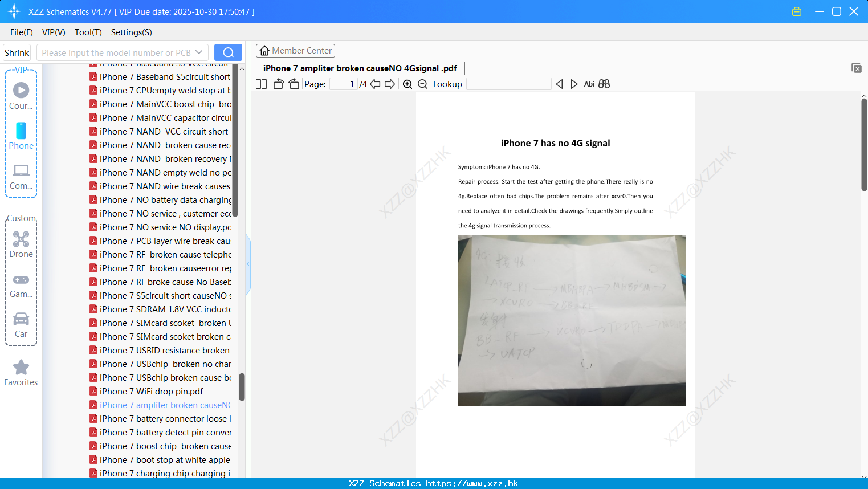Find next lookup match triangle

coord(574,84)
